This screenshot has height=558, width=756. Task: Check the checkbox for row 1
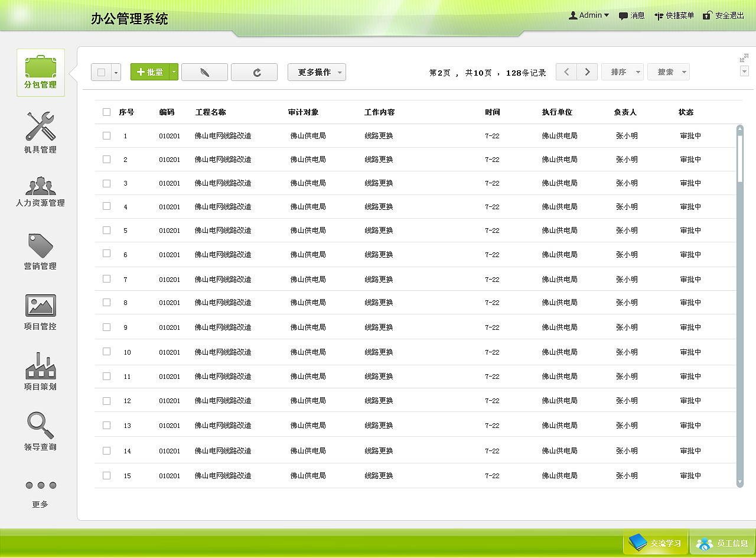pos(106,135)
